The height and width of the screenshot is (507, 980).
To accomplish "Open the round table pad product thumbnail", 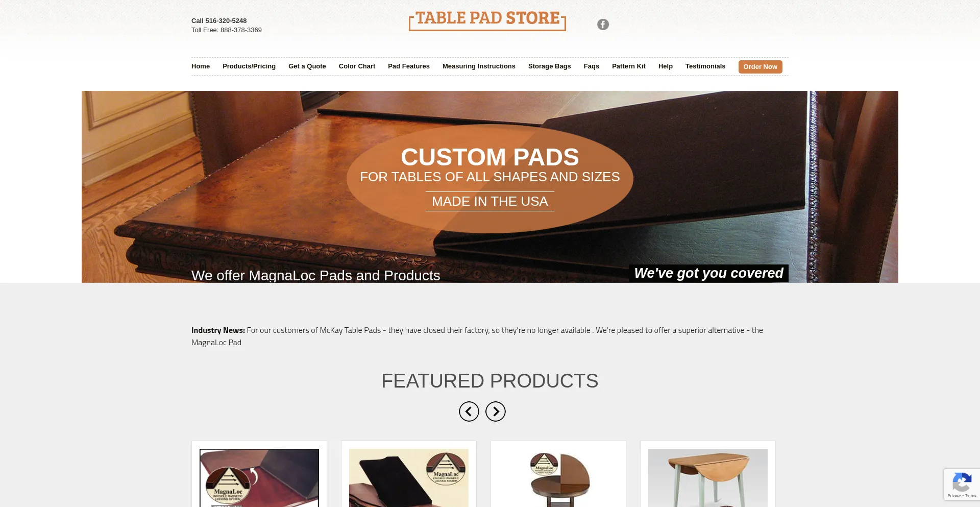I will click(558, 478).
